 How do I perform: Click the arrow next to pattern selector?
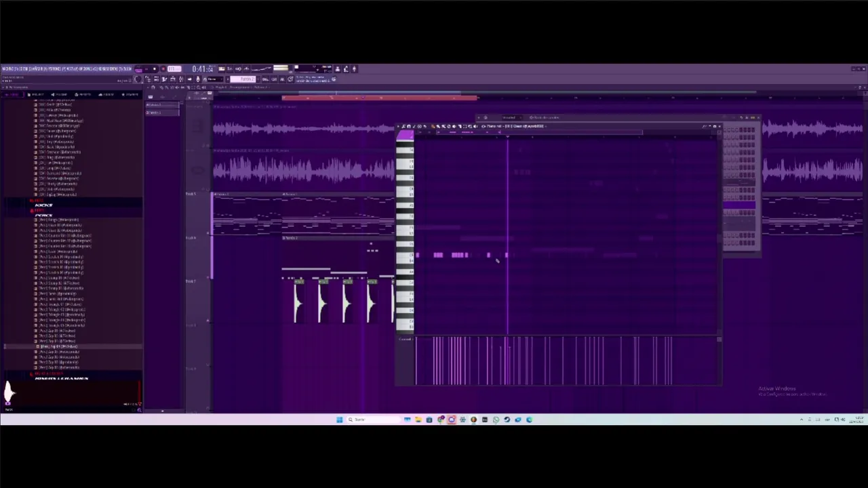(258, 79)
